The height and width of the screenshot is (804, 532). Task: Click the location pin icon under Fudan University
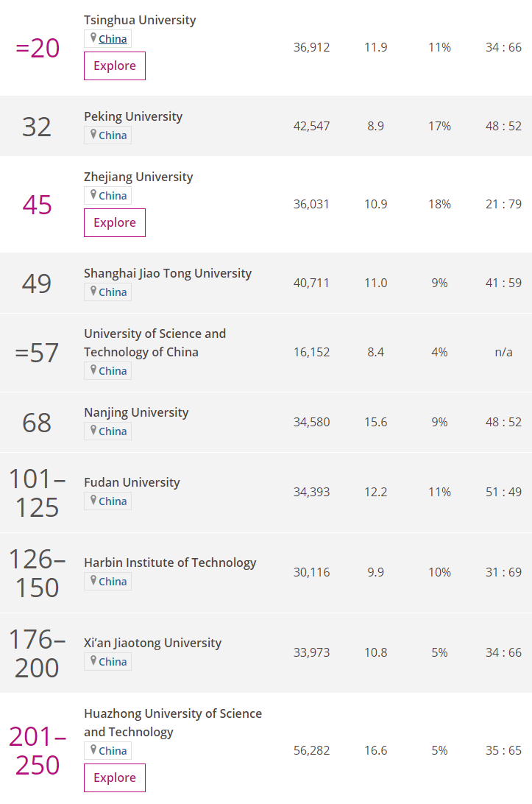(x=93, y=499)
